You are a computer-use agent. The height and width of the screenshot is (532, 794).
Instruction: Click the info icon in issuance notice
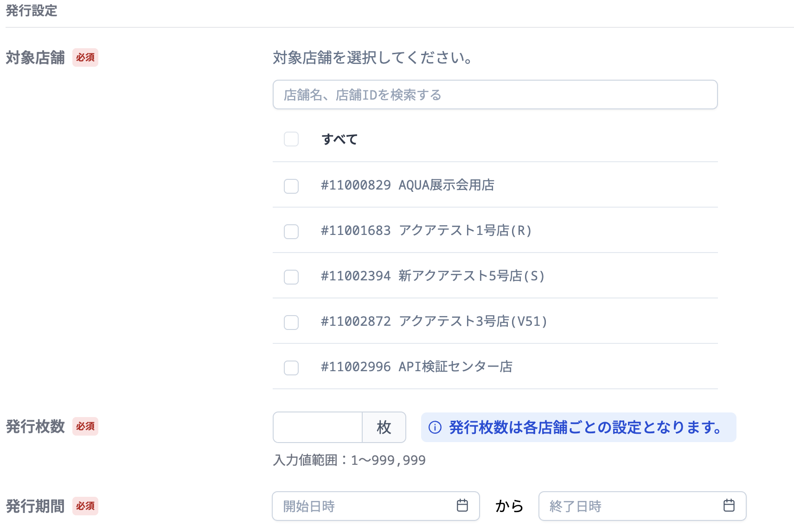[435, 427]
